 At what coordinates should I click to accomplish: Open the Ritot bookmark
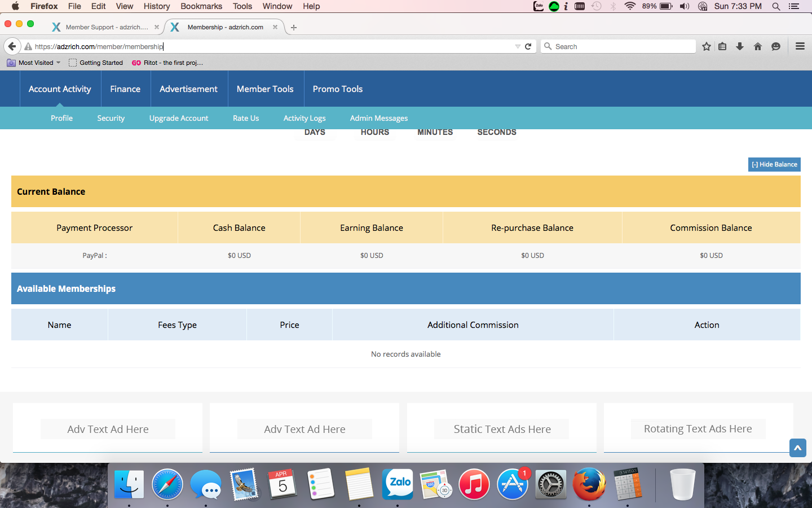(167, 63)
